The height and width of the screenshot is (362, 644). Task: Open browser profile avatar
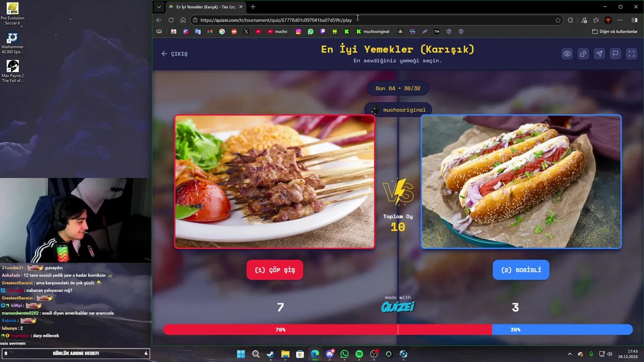tap(608, 20)
